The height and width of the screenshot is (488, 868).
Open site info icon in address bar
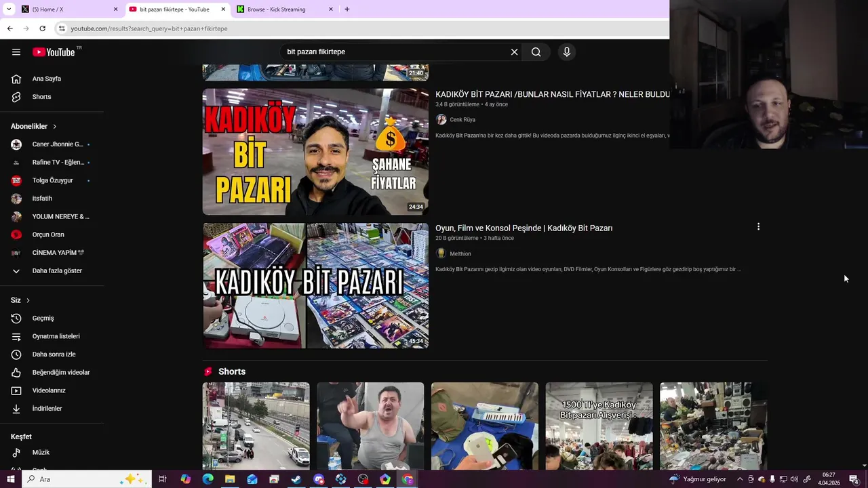(x=62, y=28)
